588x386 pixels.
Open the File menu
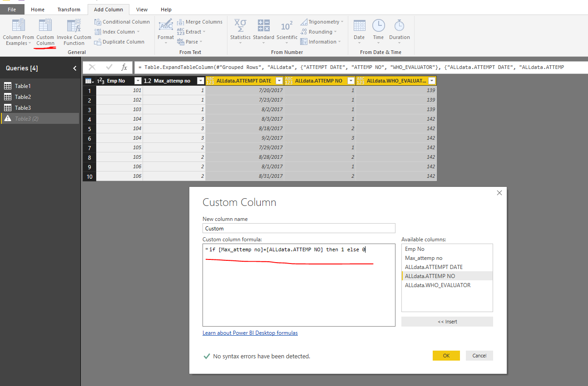click(x=12, y=10)
